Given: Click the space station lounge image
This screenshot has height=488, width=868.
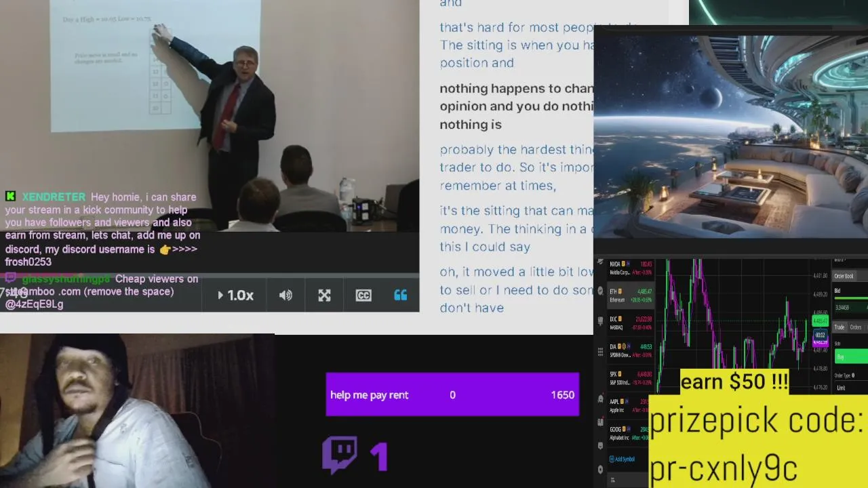Looking at the screenshot, I should (x=730, y=136).
